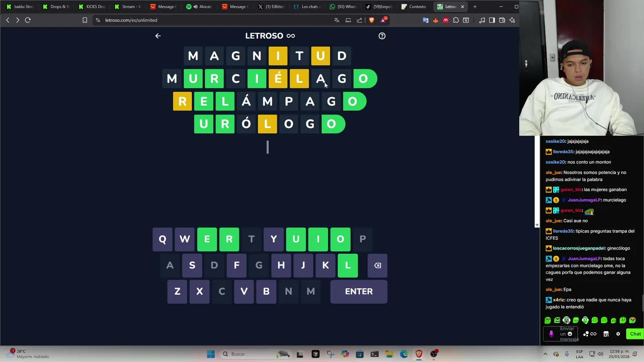Delete a letter with the backspace key
The image size is (644, 362).
[377, 265]
